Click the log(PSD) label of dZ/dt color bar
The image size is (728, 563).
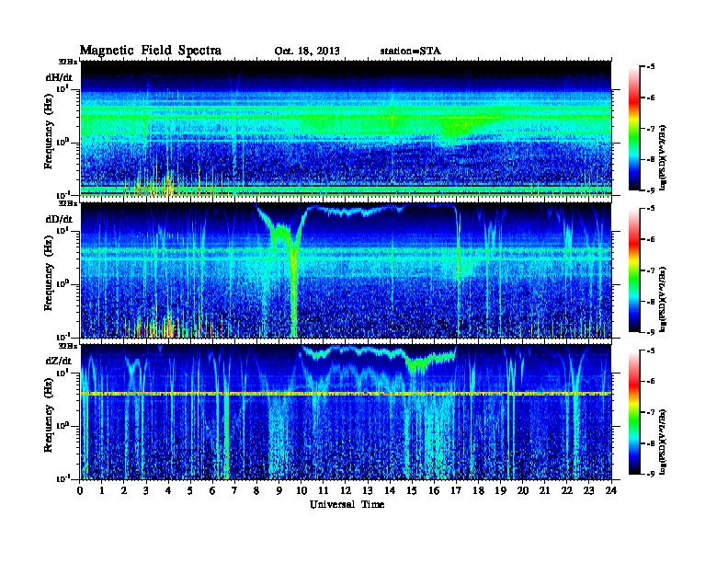665,442
